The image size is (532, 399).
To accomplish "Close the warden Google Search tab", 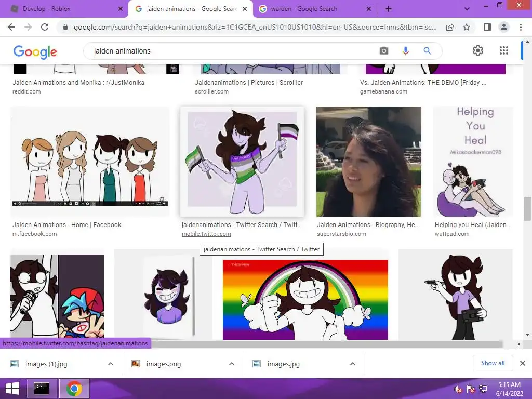I will point(369,9).
